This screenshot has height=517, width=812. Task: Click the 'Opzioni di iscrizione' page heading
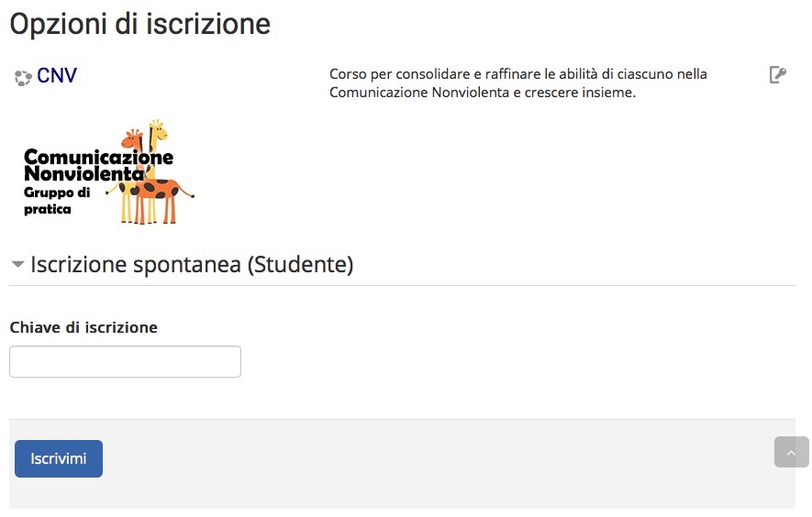(140, 25)
